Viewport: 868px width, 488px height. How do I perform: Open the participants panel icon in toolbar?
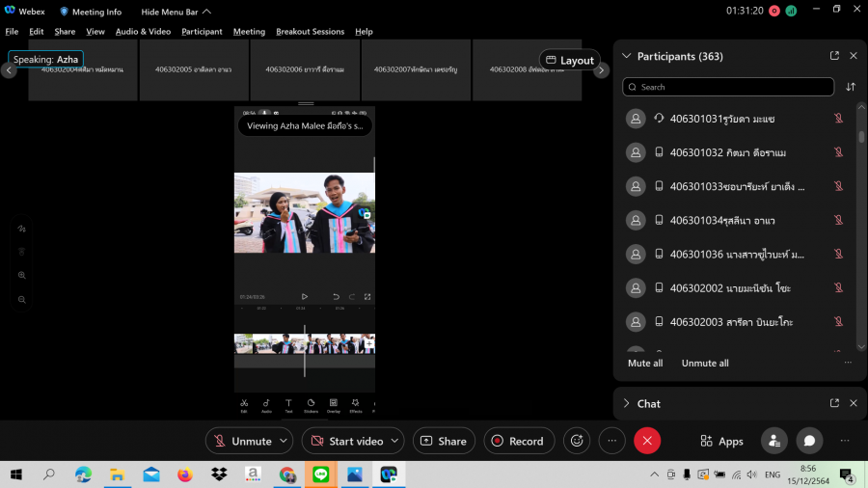tap(773, 441)
